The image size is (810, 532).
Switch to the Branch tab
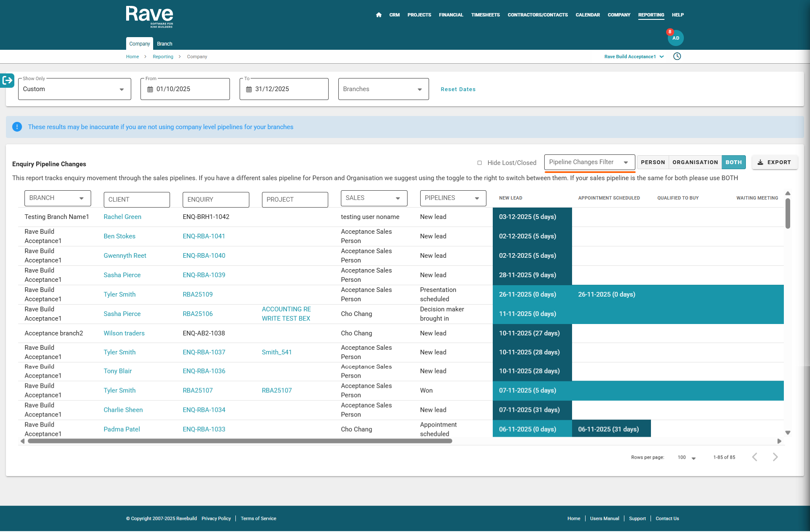click(165, 44)
